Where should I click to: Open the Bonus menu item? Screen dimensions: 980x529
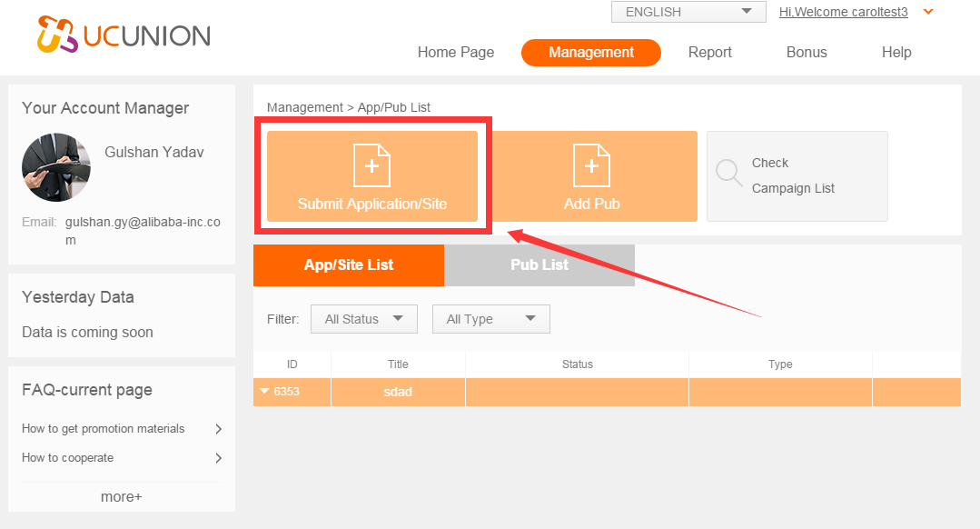click(807, 53)
